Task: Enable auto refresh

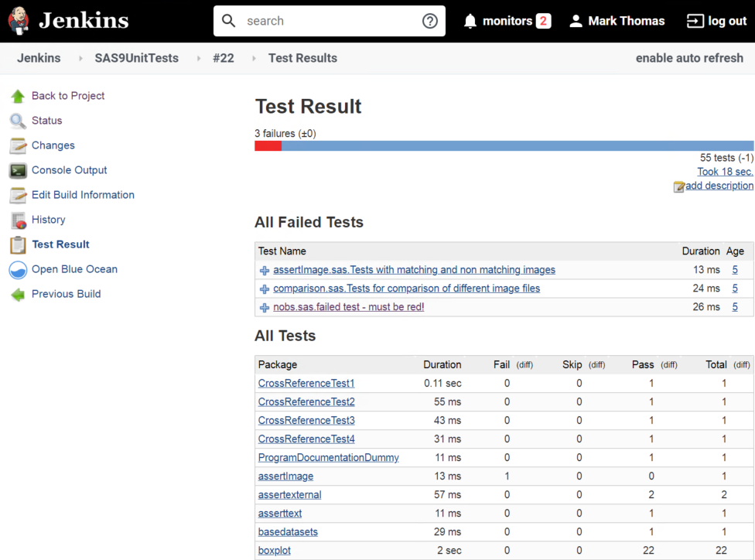Action: click(x=689, y=58)
